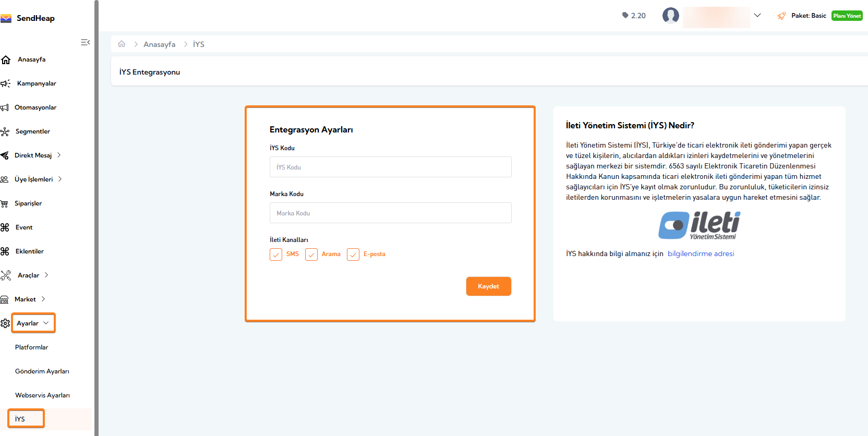Click the İYS Kodu input field
This screenshot has width=868, height=436.
tap(390, 167)
